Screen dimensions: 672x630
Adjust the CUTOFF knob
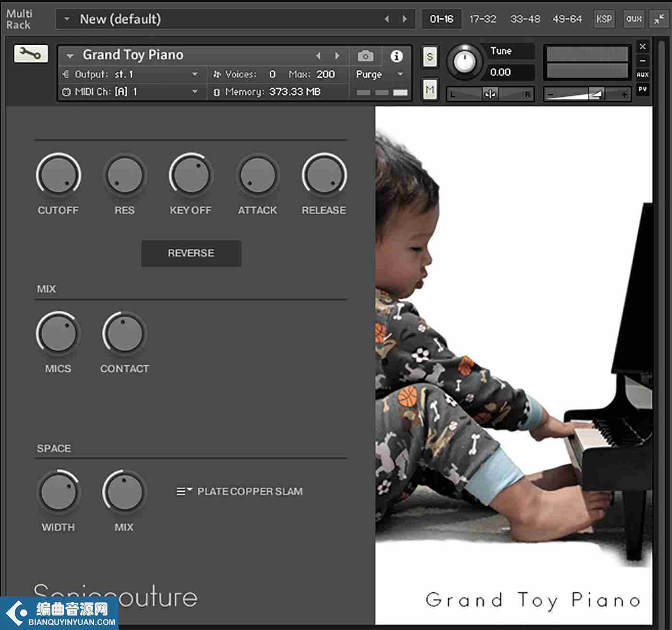point(58,175)
